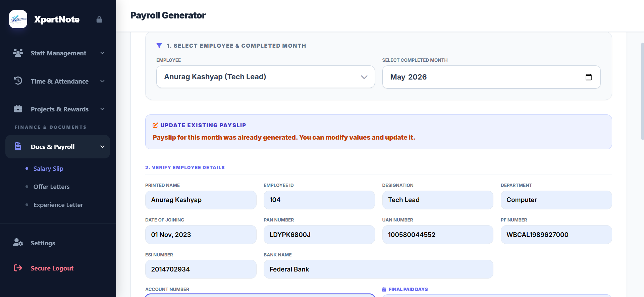Viewport: 644px width, 297px height.
Task: Click the edit icon beside Update Existing Payslip
Action: (x=155, y=125)
